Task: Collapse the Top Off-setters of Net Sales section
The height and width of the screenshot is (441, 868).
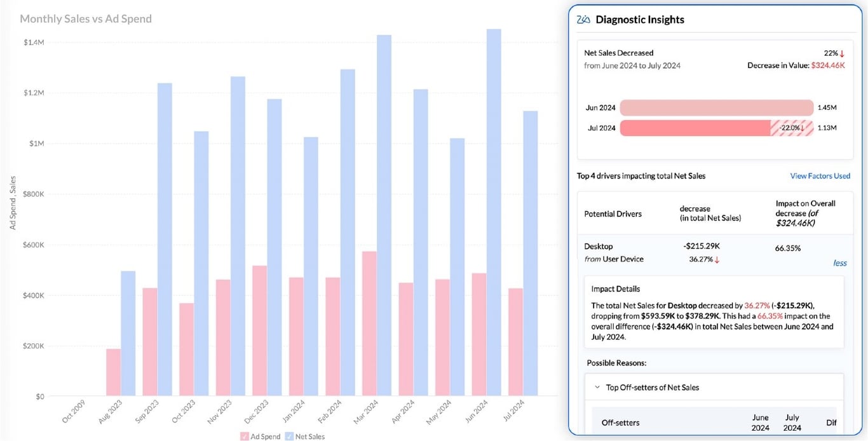Action: pyautogui.click(x=597, y=386)
